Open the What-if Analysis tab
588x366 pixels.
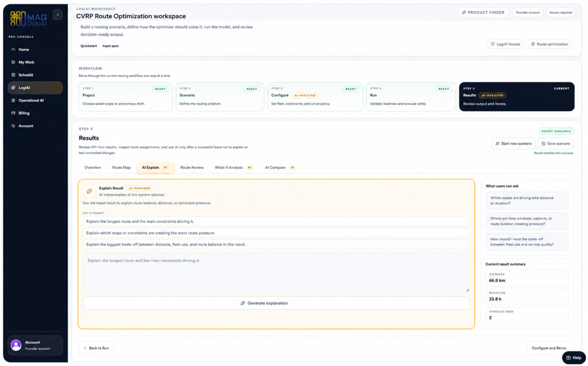pos(234,167)
